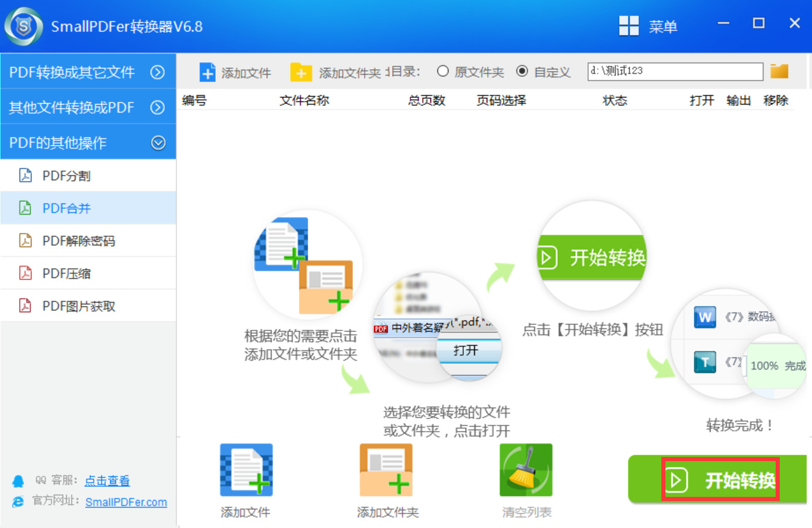Image resolution: width=812 pixels, height=528 pixels.
Task: Click the green PDF合并 document icon
Action: coord(25,208)
